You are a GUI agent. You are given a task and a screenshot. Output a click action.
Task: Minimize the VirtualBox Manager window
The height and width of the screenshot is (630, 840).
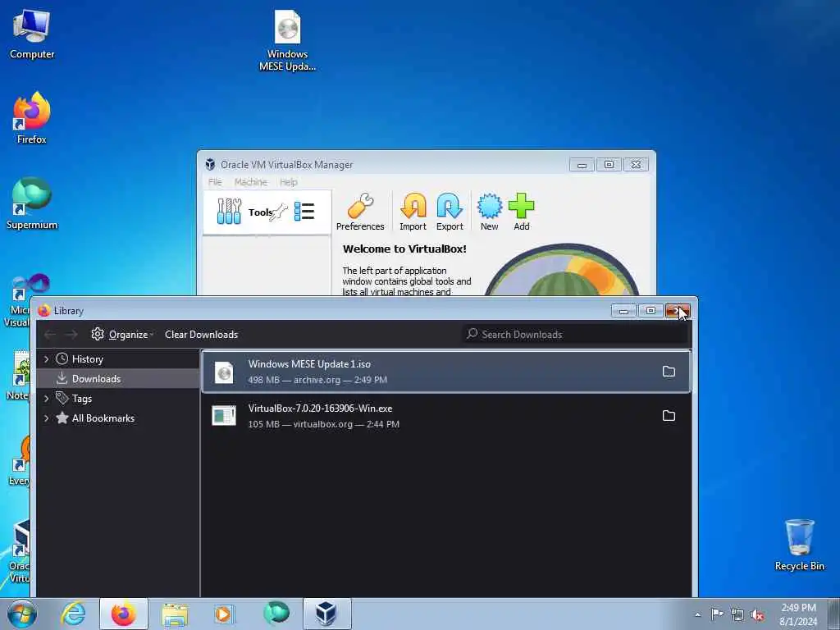pyautogui.click(x=582, y=164)
